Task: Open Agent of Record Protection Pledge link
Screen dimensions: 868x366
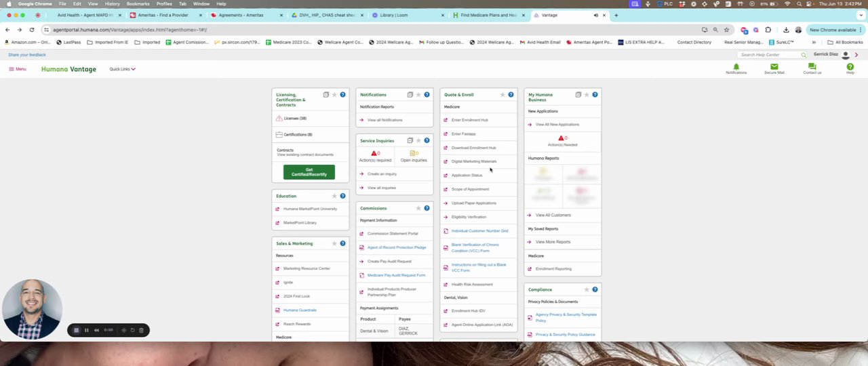Action: tap(397, 247)
